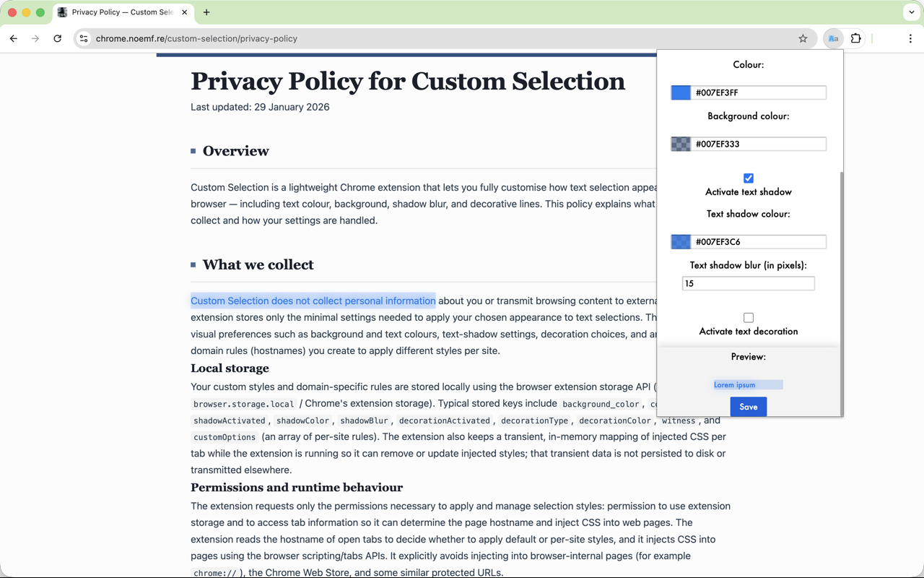Save the selection settings
This screenshot has width=924, height=578.
pyautogui.click(x=749, y=407)
